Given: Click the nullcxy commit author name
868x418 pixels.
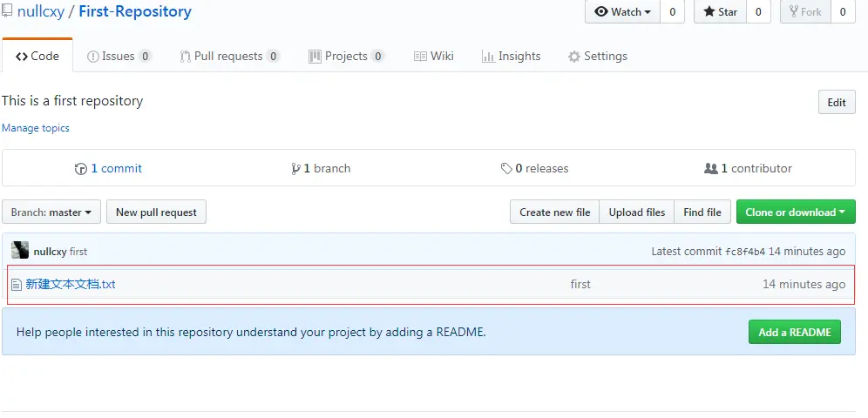Looking at the screenshot, I should pyautogui.click(x=50, y=252).
